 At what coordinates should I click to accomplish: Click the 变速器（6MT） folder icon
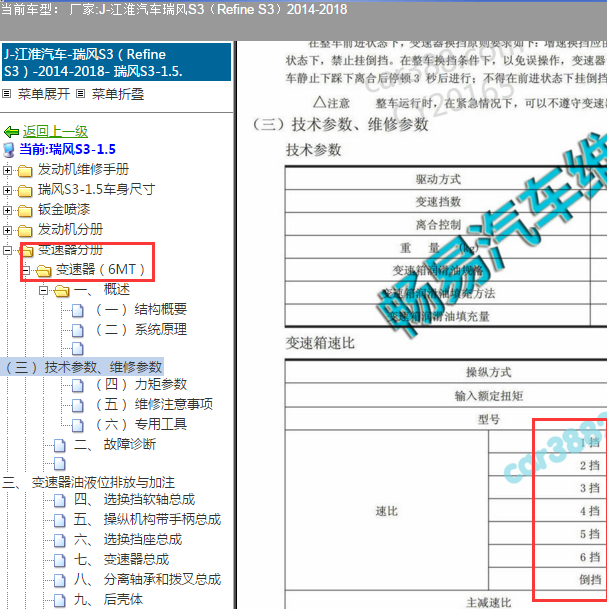[43, 271]
